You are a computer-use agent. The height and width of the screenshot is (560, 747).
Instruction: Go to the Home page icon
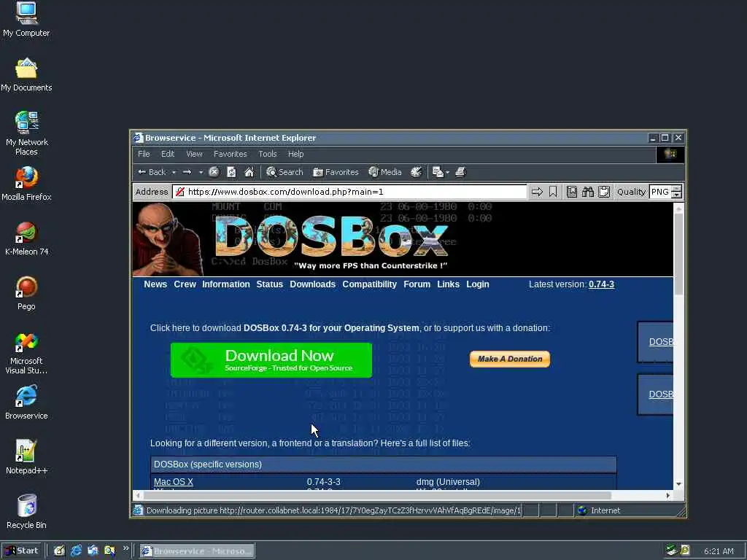(249, 172)
